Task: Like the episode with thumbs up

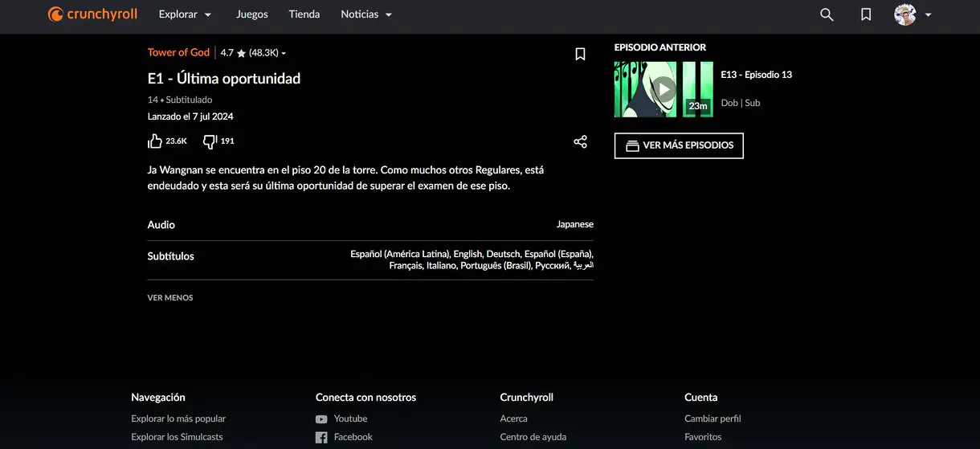Action: pyautogui.click(x=155, y=141)
